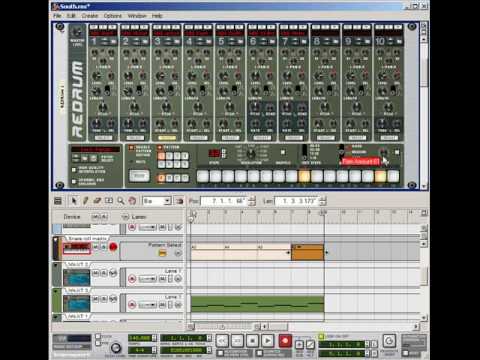Click the transport Record button
The width and height of the screenshot is (480, 360).
tap(285, 341)
